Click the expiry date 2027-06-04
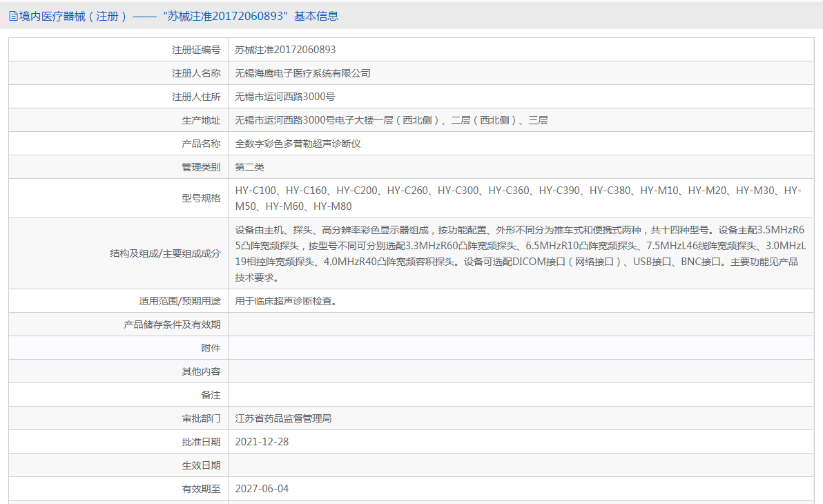This screenshot has height=504, width=823. coord(262,489)
